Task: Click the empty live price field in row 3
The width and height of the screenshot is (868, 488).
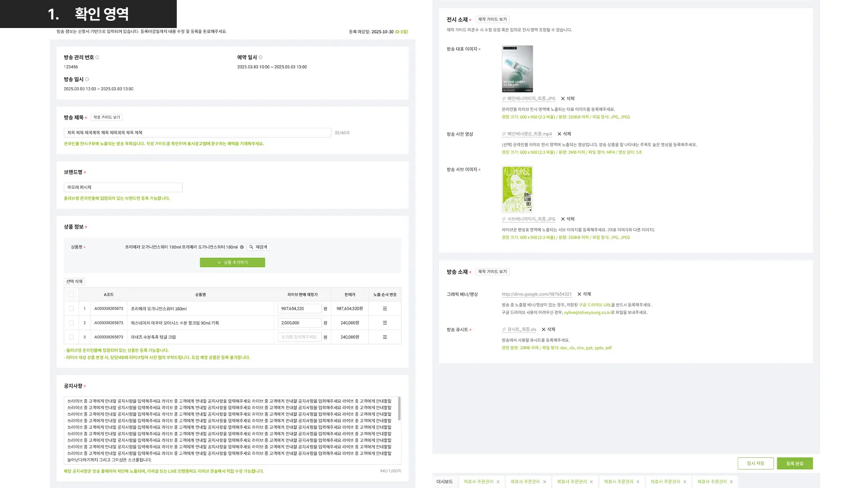Action: 299,337
